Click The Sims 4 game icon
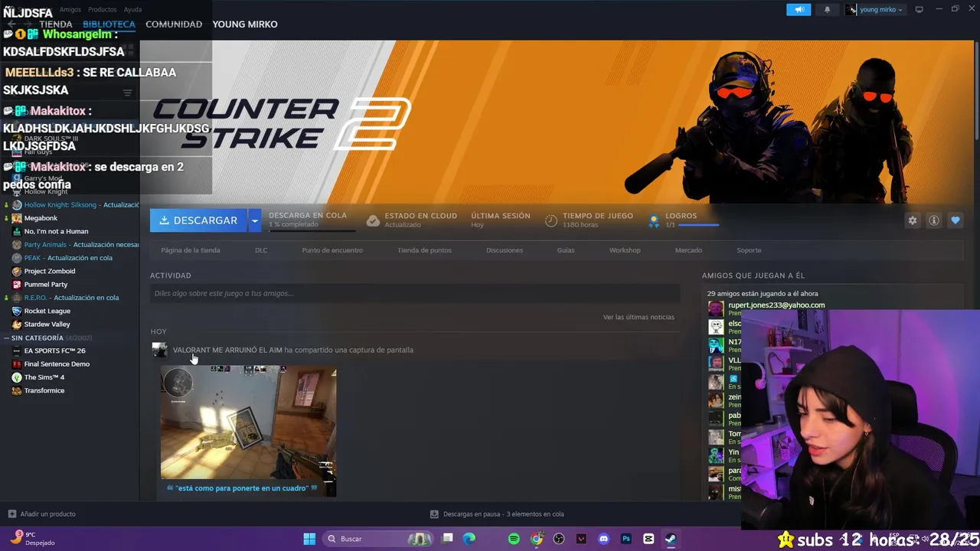 coord(17,377)
